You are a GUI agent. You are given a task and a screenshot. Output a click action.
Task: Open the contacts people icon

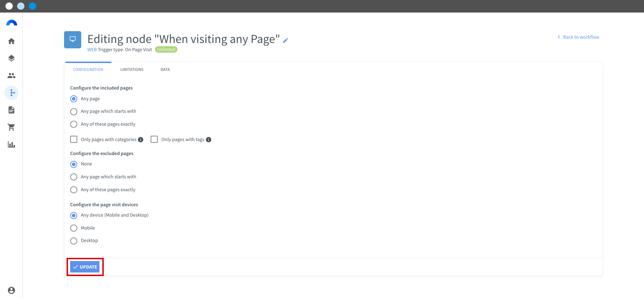[11, 76]
